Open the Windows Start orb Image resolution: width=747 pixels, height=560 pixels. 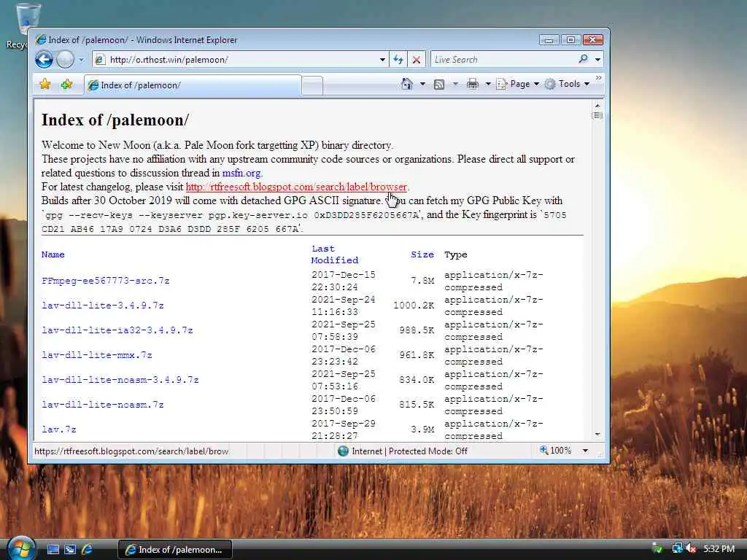[21, 548]
